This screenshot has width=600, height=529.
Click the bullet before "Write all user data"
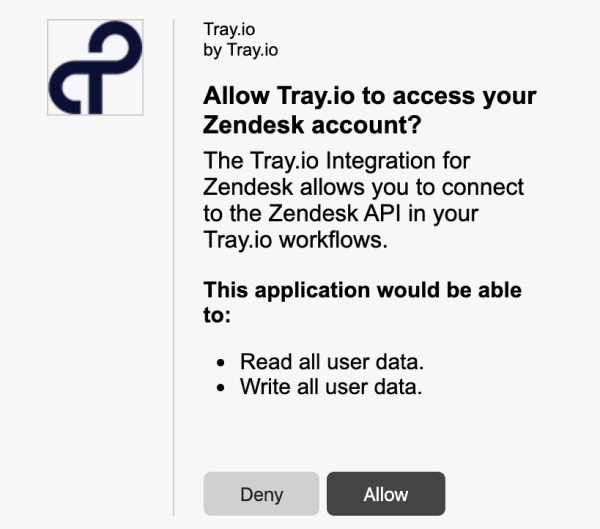(220, 387)
